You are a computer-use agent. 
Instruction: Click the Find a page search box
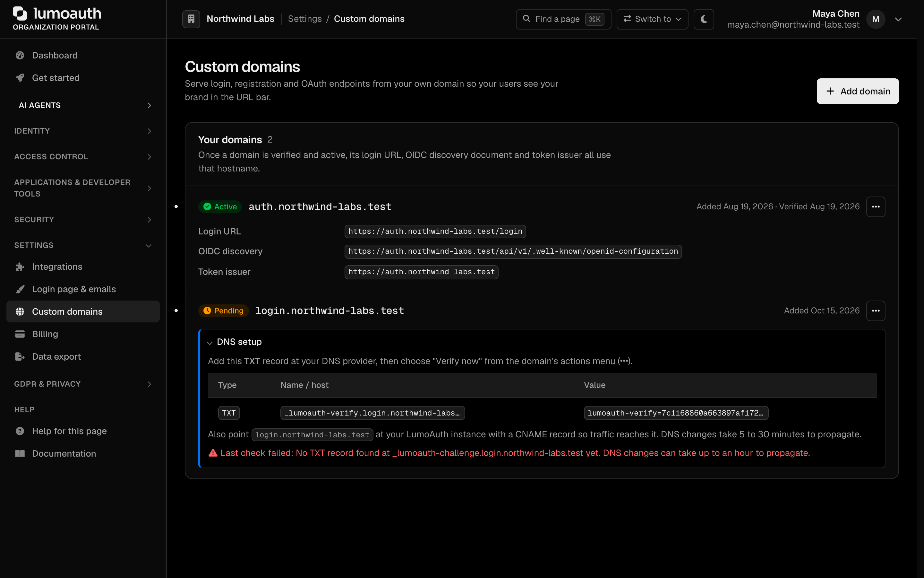point(563,19)
